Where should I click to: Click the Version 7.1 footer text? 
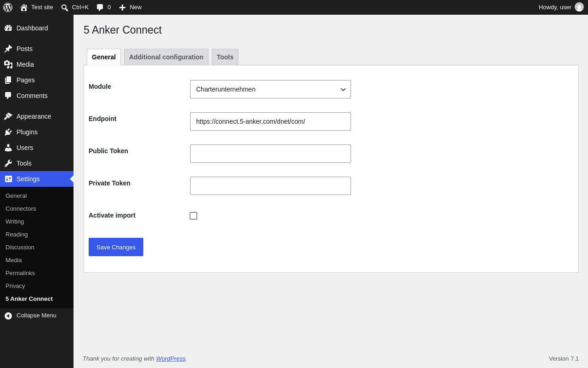pos(564,359)
